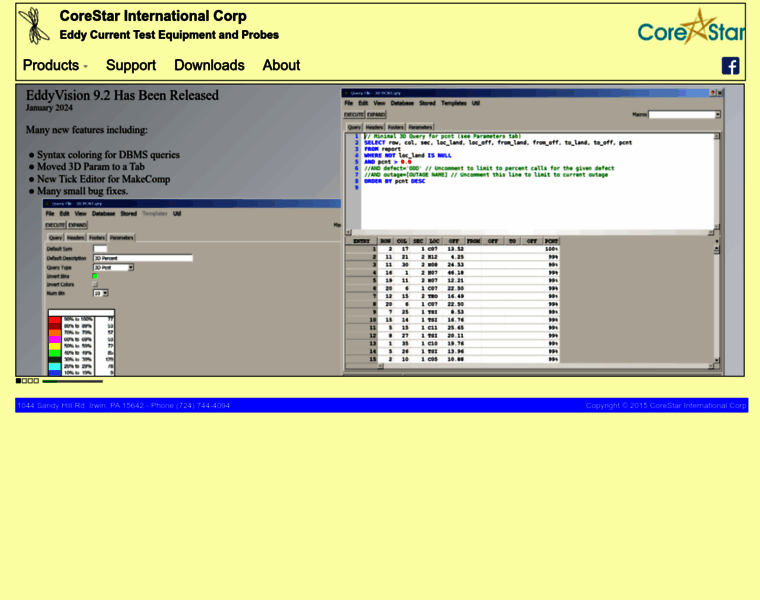
Task: Select the first carousel slide indicator square
Action: (18, 381)
